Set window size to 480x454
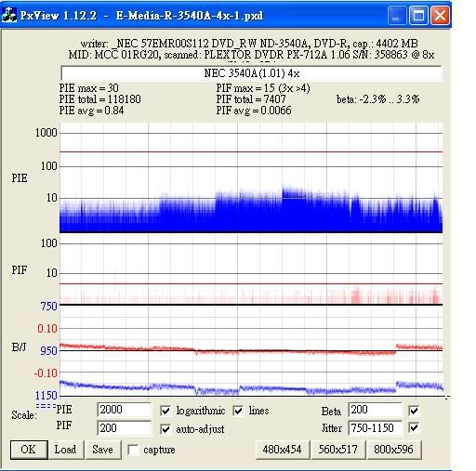This screenshot has width=476, height=471. coord(282,450)
